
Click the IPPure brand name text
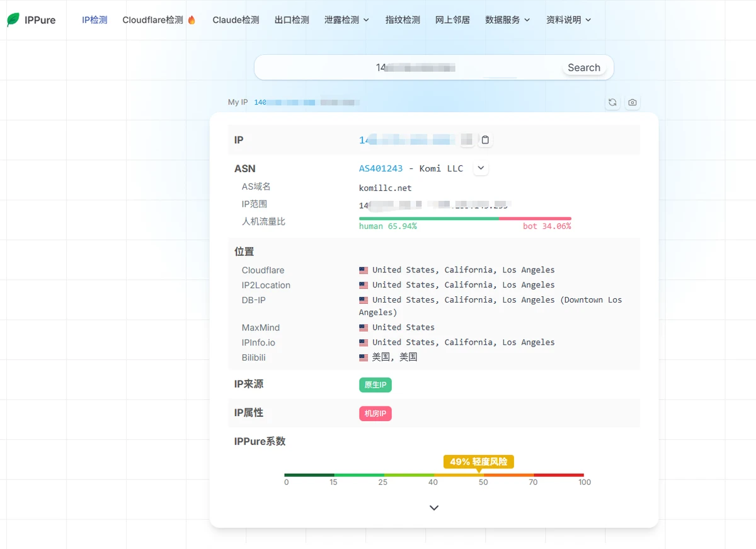[40, 20]
